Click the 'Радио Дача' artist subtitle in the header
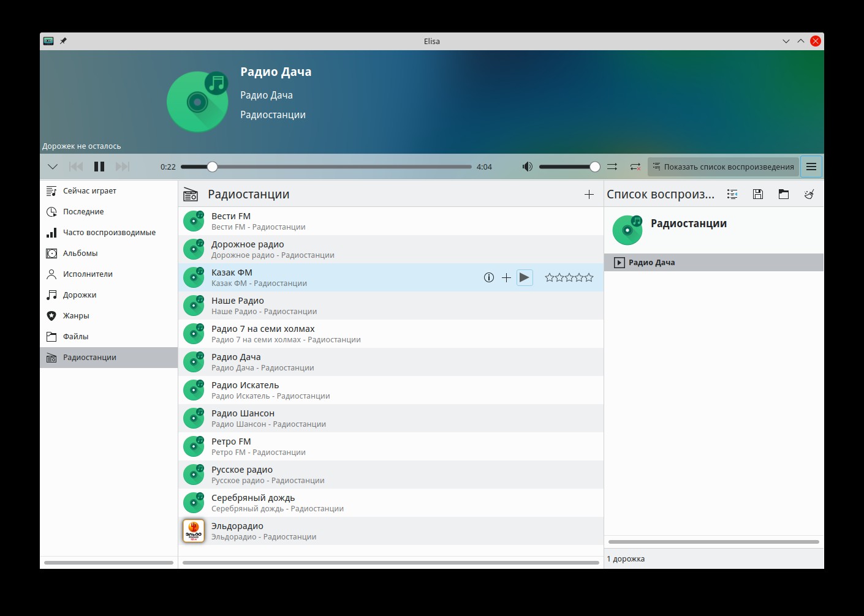 click(267, 95)
